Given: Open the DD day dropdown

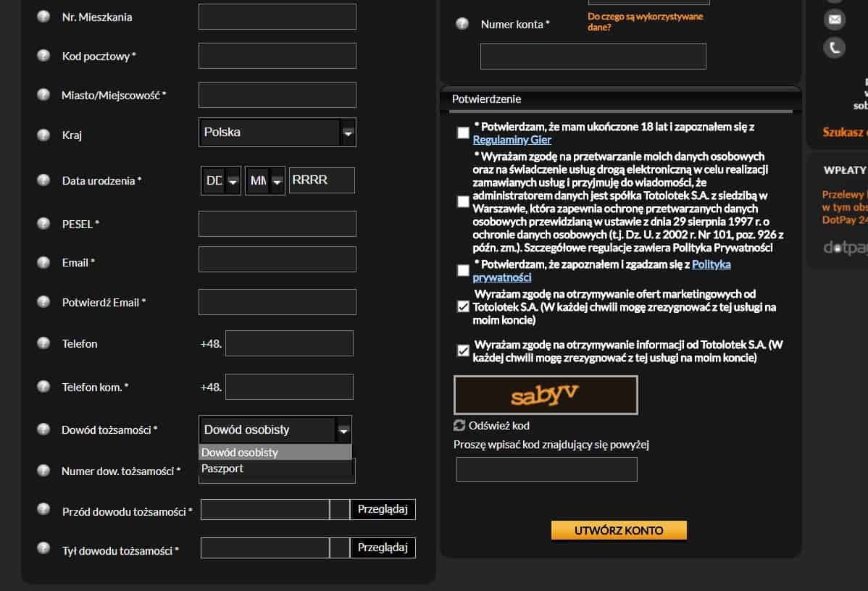Looking at the screenshot, I should pyautogui.click(x=220, y=180).
